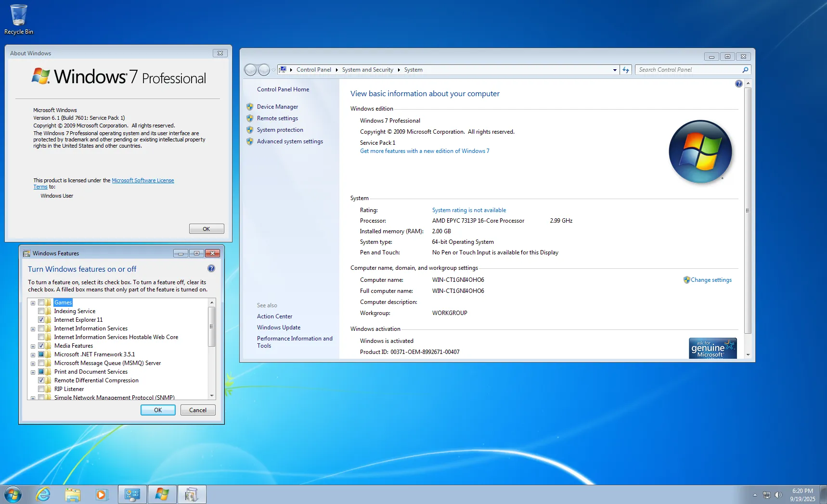Expand Microsoft .NET Framework 3.5.1 node
This screenshot has width=827, height=504.
click(33, 355)
